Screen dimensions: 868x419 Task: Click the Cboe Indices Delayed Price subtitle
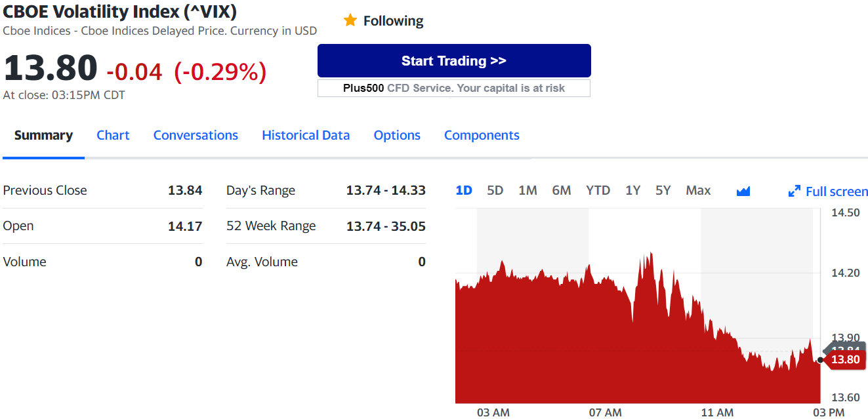pyautogui.click(x=159, y=31)
